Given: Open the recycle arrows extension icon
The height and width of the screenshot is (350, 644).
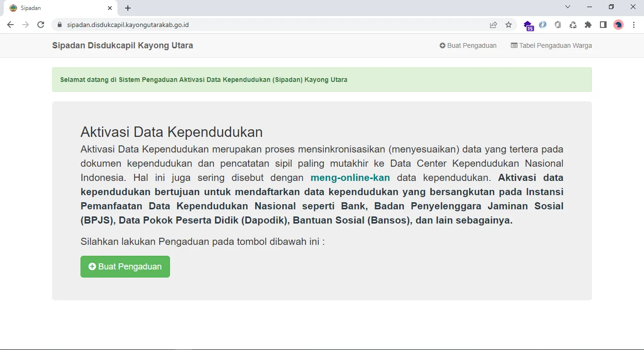Looking at the screenshot, I should (x=573, y=25).
